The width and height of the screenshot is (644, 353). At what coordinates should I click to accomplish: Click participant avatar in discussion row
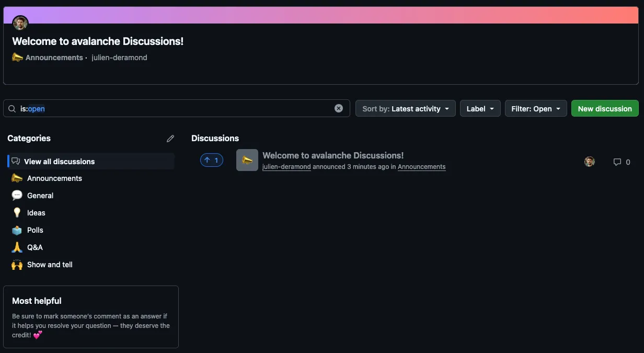(590, 162)
